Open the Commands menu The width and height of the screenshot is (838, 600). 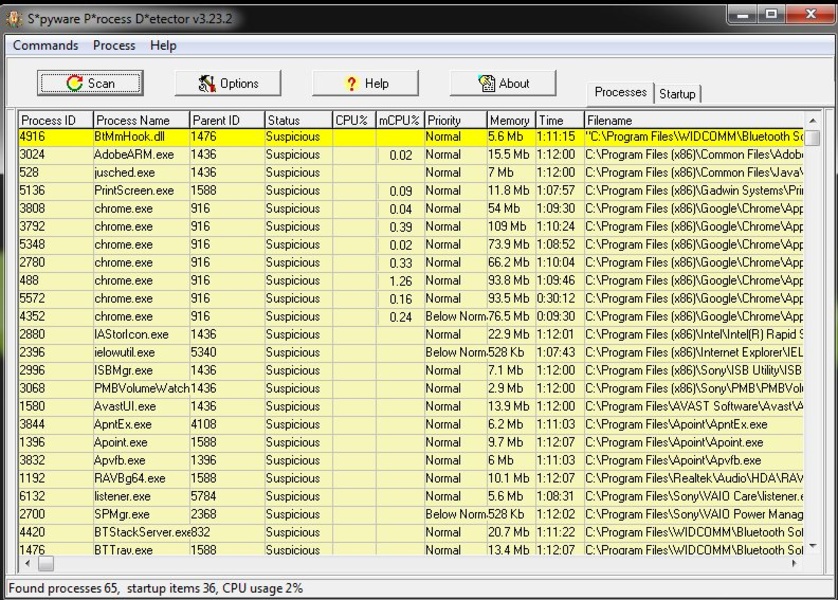coord(45,45)
